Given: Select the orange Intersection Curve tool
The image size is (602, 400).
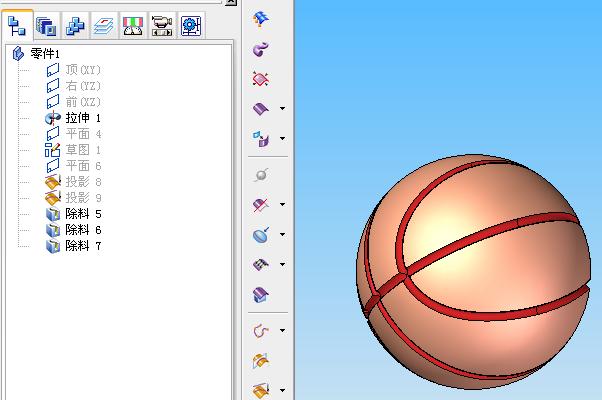Looking at the screenshot, I should [x=261, y=361].
